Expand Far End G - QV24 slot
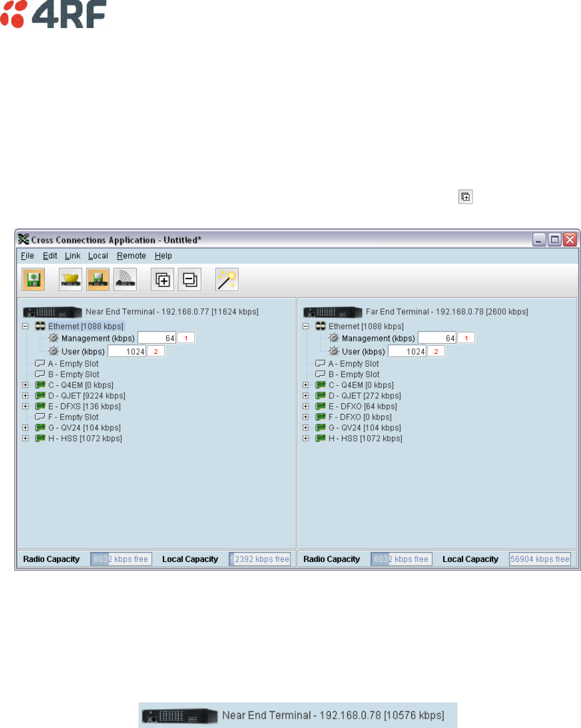581x728 pixels. click(306, 428)
